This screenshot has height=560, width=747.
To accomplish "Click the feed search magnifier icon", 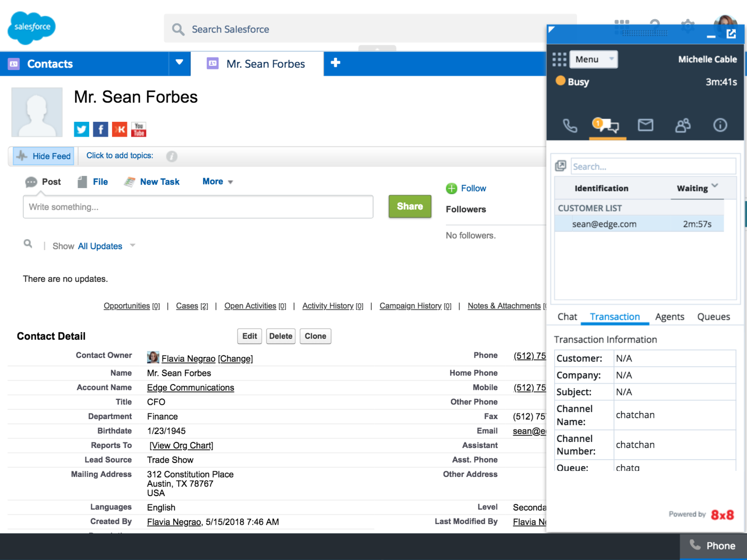I will (x=28, y=243).
